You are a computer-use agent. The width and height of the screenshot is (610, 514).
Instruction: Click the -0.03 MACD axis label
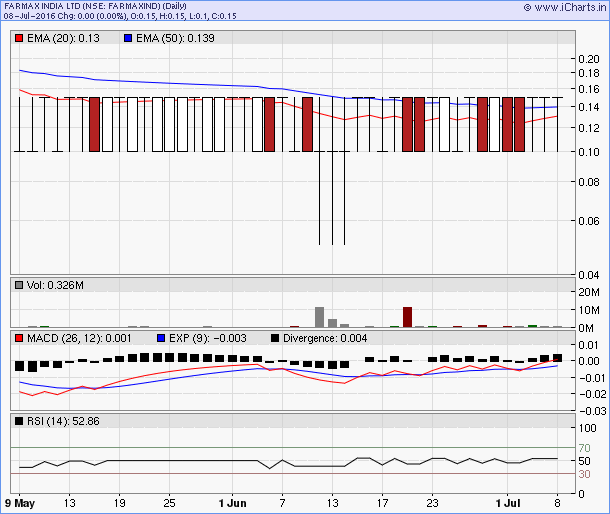593,411
